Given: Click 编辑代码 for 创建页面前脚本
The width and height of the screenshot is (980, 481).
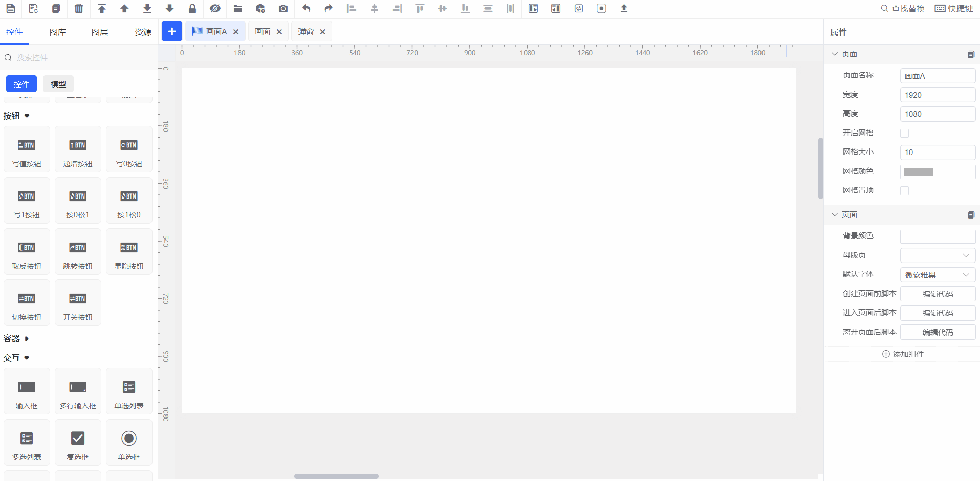Looking at the screenshot, I should (x=937, y=294).
